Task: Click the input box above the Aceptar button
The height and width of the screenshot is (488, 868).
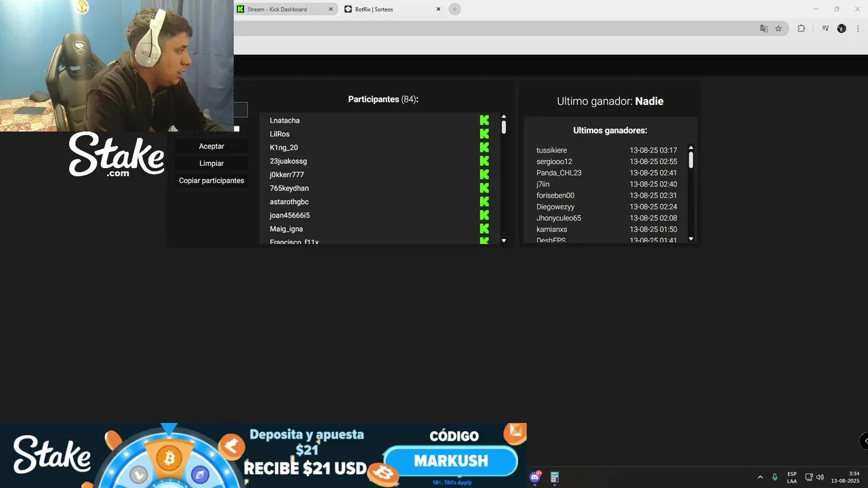Action: pyautogui.click(x=241, y=110)
